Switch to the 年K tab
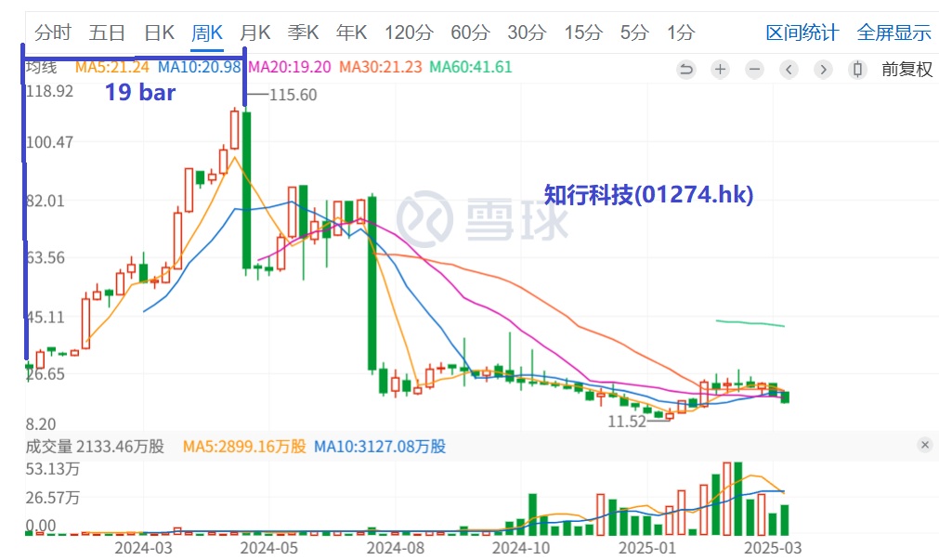Viewport: 939px width, 560px height. (351, 33)
